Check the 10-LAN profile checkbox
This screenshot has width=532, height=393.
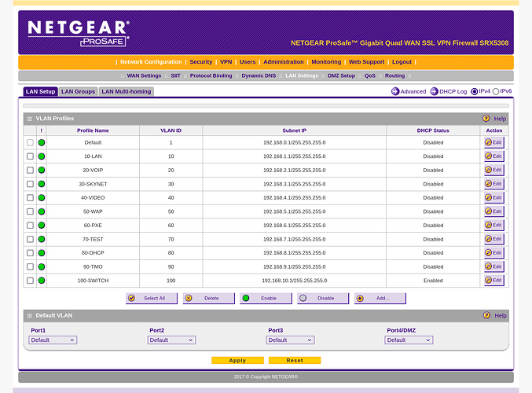click(x=30, y=156)
